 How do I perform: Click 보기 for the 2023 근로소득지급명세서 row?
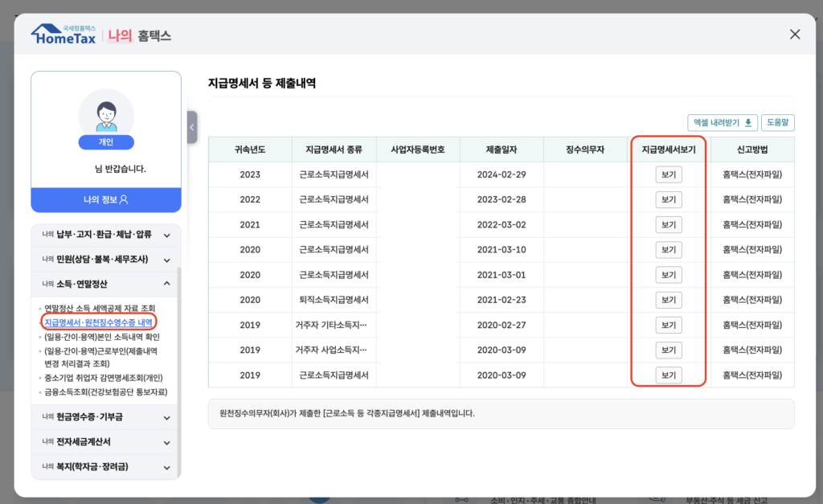669,174
